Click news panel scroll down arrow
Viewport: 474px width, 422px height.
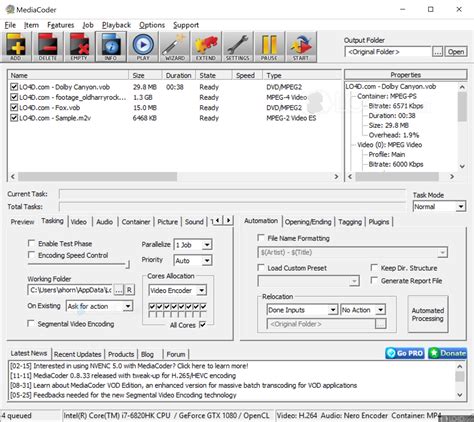tap(460, 395)
